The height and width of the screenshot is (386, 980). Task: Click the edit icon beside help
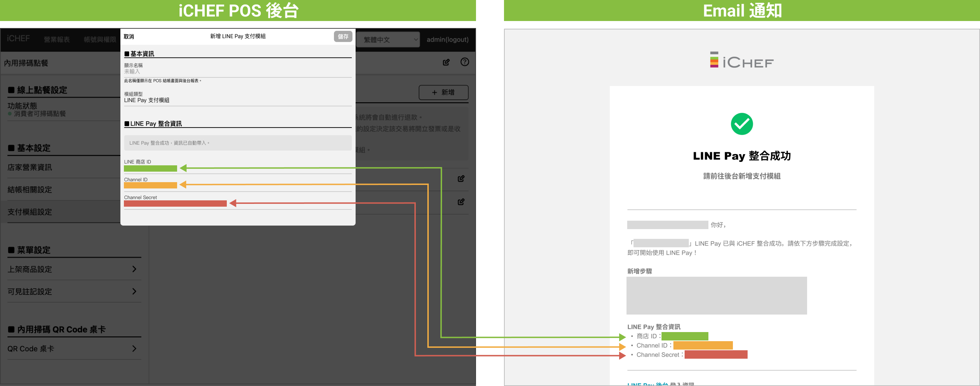coord(446,62)
